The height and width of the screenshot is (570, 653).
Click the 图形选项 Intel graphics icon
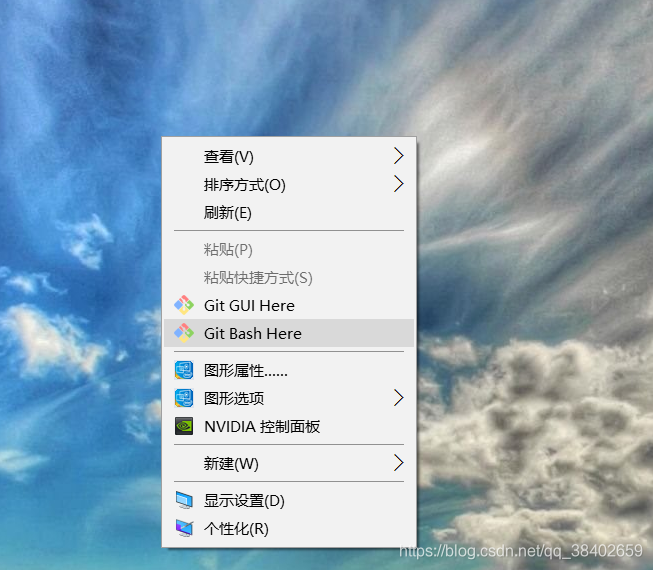click(x=184, y=398)
